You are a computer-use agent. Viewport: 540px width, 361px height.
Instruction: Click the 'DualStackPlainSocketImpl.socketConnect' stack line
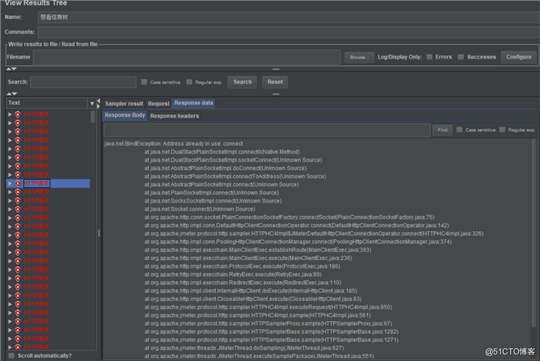click(x=233, y=160)
